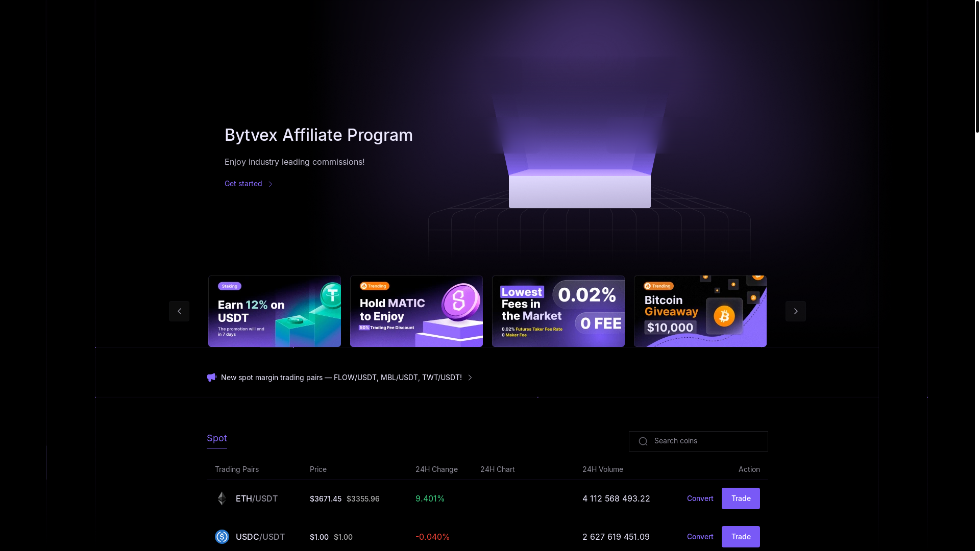Image resolution: width=980 pixels, height=551 pixels.
Task: Click the Trading Pairs column header
Action: [x=237, y=469]
